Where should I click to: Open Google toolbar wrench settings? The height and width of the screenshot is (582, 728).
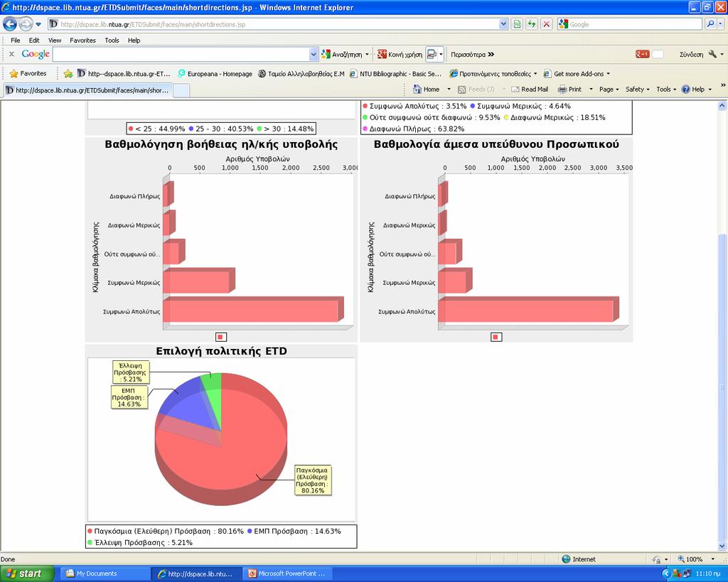point(712,54)
